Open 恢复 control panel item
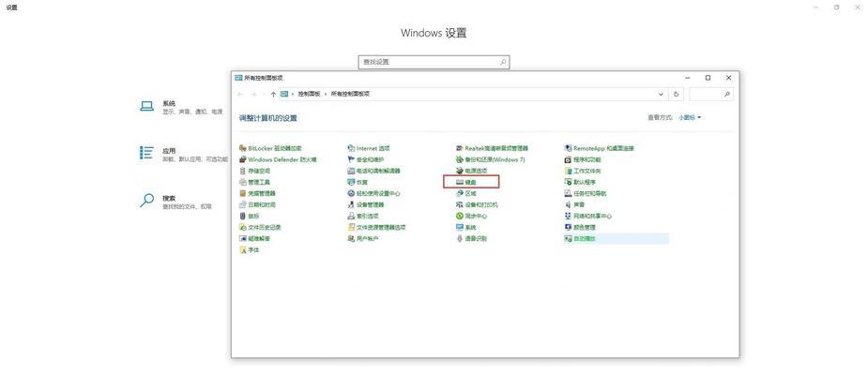868x375 pixels. 358,182
